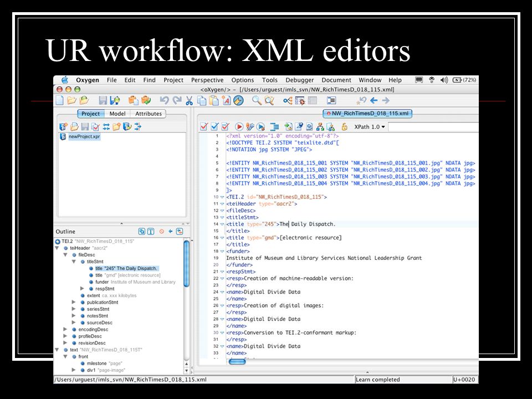Screen dimensions: 532x399
Task: Click line 14 The Daily Dispatch text
Action: coord(308,224)
